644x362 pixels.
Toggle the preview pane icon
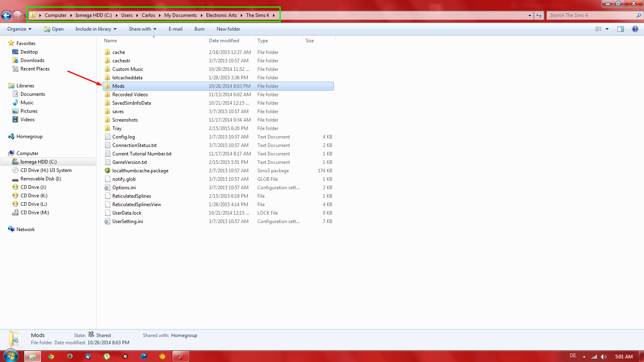[621, 29]
